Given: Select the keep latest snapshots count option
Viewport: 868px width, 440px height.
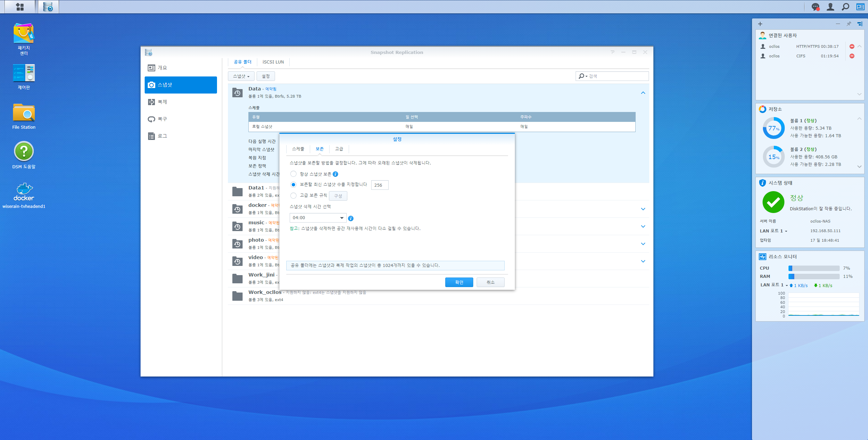Looking at the screenshot, I should (x=293, y=185).
